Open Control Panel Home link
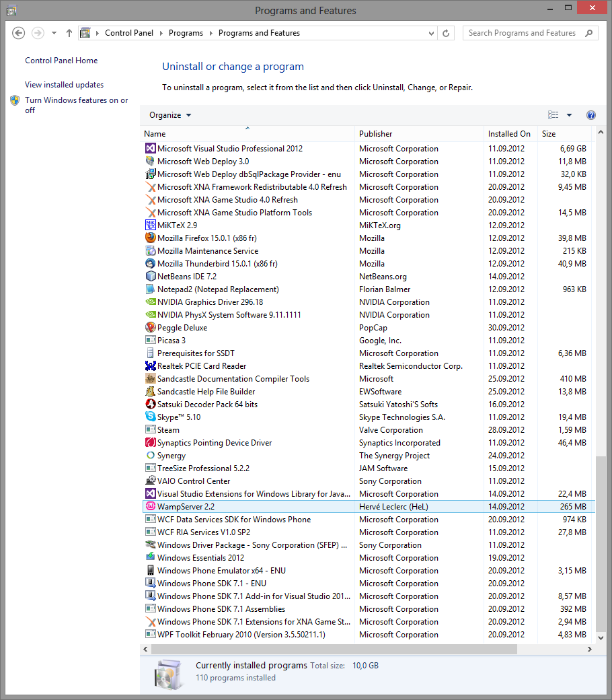The image size is (612, 700). coord(61,61)
